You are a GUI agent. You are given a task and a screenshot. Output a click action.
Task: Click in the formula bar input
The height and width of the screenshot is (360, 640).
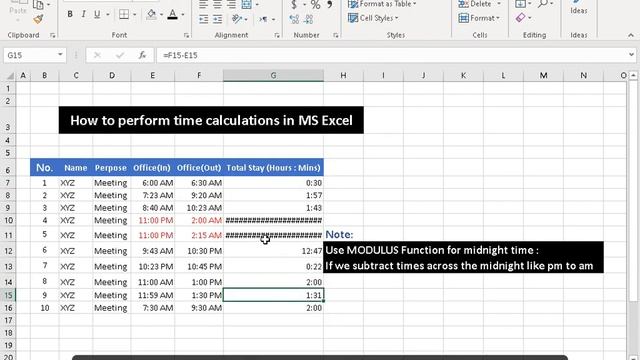pos(392,55)
